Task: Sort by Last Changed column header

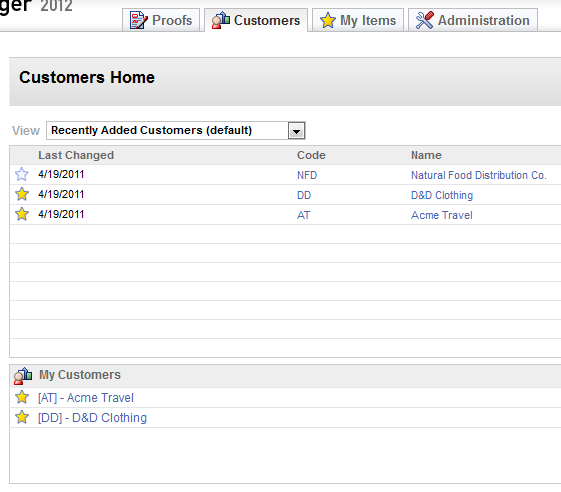Action: click(76, 155)
